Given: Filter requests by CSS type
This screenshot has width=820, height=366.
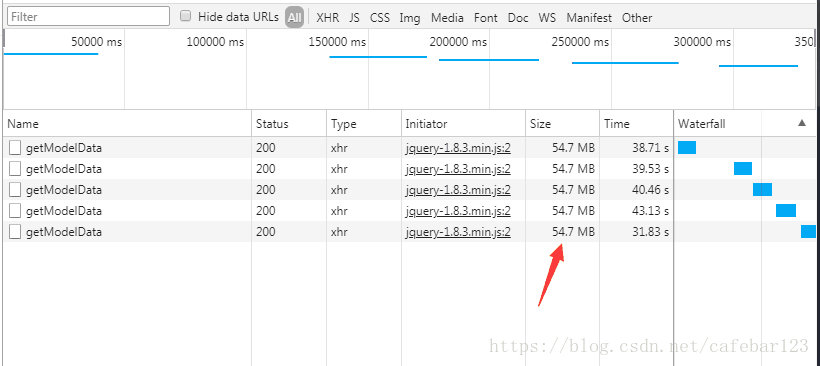Looking at the screenshot, I should point(380,17).
